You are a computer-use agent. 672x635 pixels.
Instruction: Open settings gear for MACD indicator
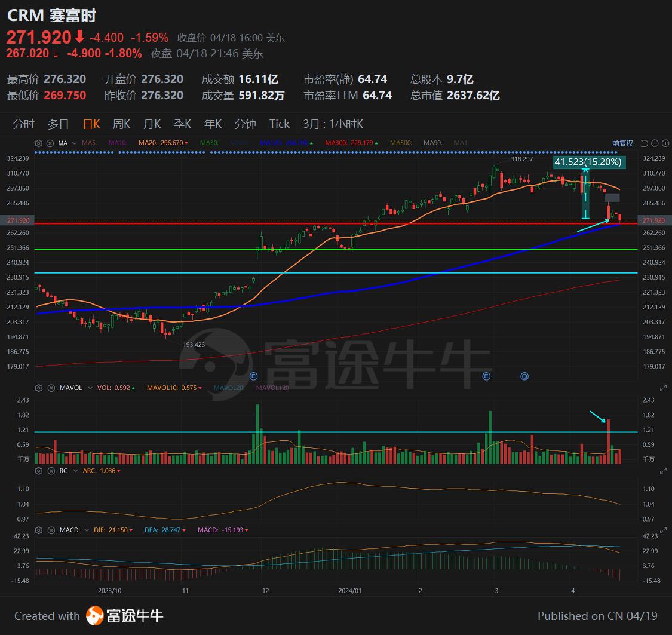tap(39, 530)
